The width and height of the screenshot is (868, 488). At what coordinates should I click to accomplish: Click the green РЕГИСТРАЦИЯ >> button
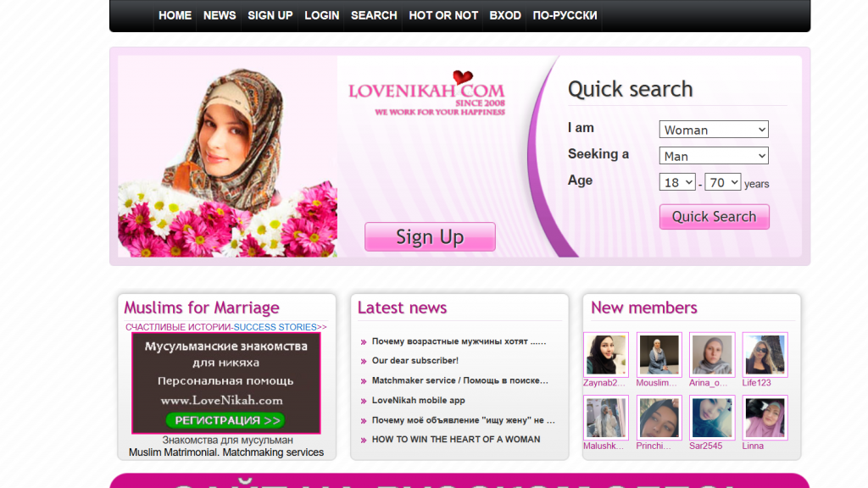(x=225, y=420)
